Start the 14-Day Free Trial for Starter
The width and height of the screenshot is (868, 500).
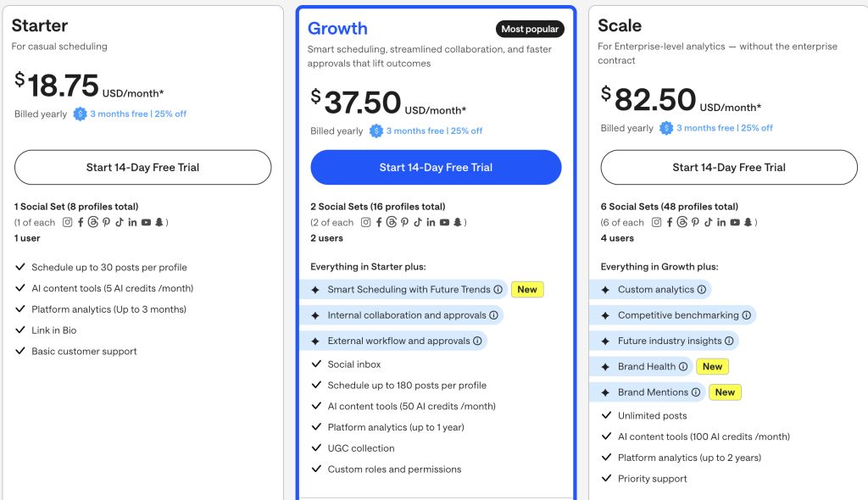142,167
